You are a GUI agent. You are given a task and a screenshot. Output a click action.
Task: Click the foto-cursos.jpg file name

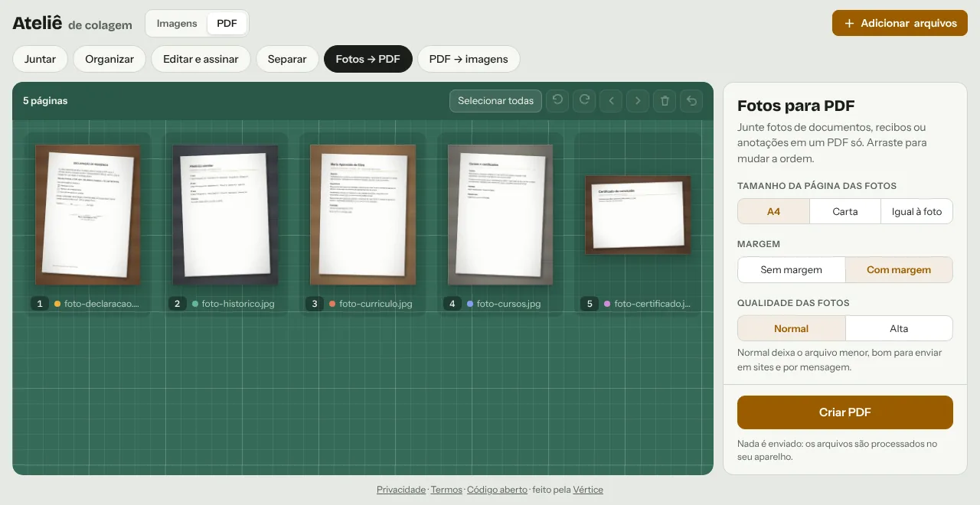[x=508, y=304]
